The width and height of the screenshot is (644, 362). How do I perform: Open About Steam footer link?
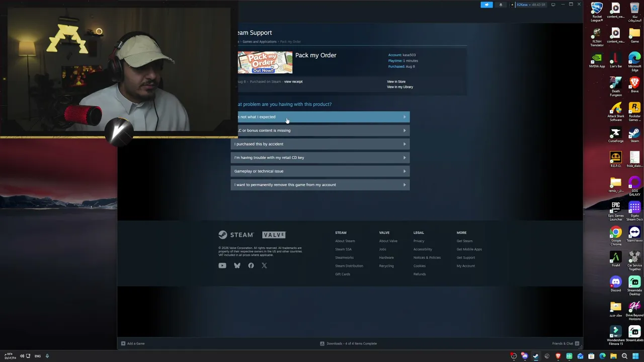[x=345, y=241]
